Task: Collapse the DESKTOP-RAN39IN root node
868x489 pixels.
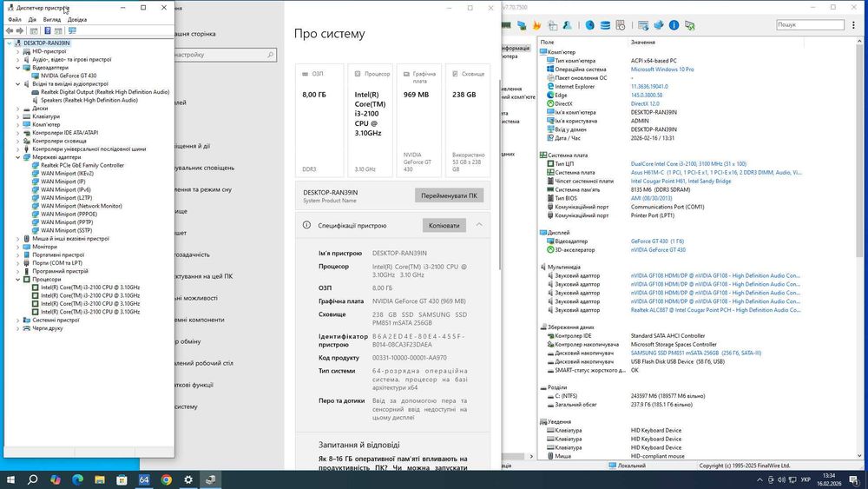Action: click(x=10, y=43)
